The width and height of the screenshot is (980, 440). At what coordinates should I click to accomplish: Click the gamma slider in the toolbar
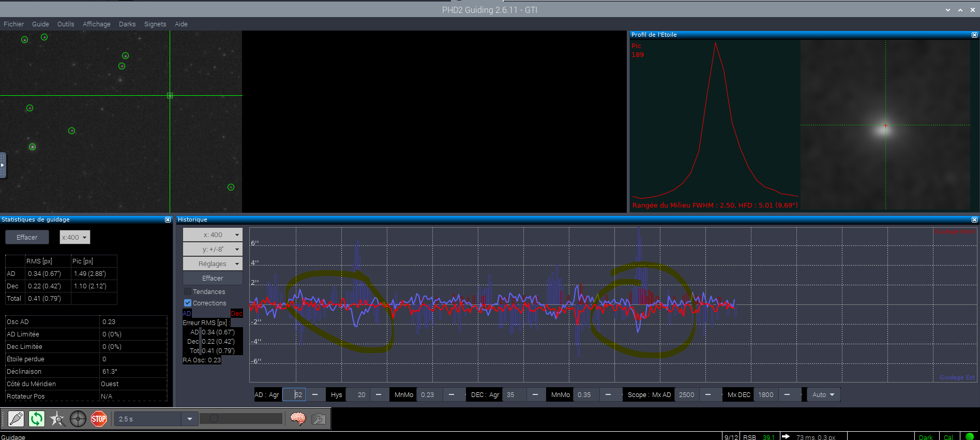[241, 418]
